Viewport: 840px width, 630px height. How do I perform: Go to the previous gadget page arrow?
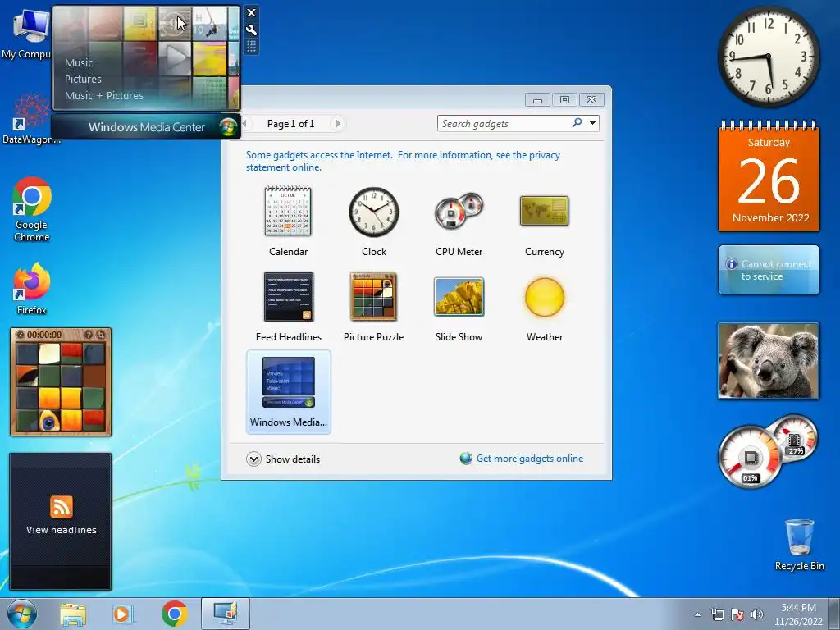point(244,124)
